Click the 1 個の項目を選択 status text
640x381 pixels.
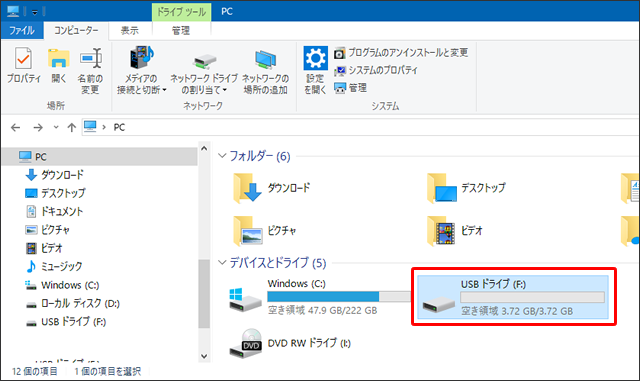pos(108,371)
